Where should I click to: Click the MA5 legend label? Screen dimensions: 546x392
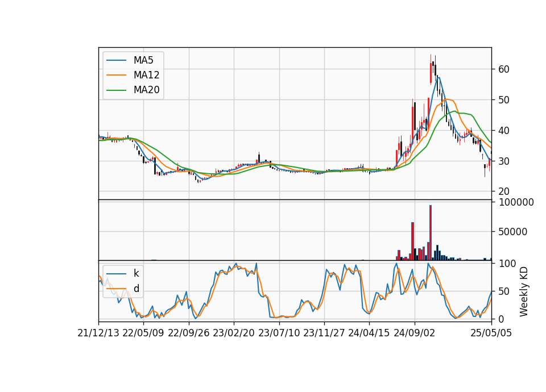click(x=143, y=60)
